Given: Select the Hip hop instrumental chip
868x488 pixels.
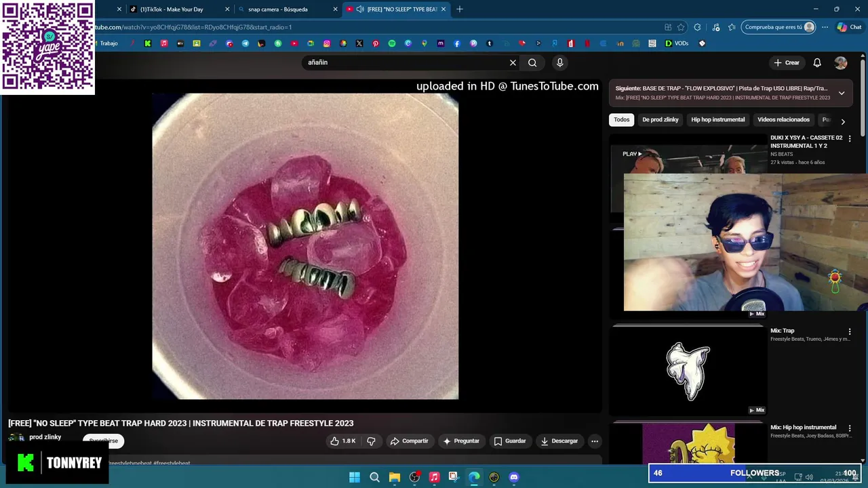Looking at the screenshot, I should (718, 120).
